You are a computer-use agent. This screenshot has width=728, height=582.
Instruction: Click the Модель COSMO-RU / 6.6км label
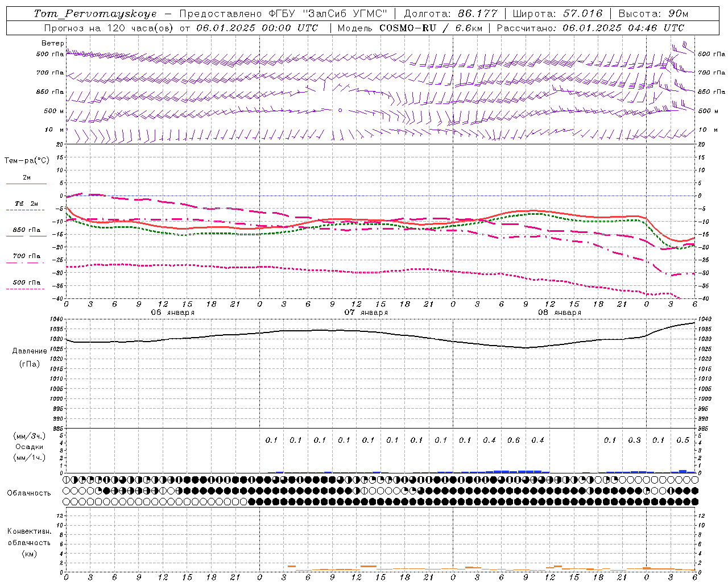[x=409, y=28]
